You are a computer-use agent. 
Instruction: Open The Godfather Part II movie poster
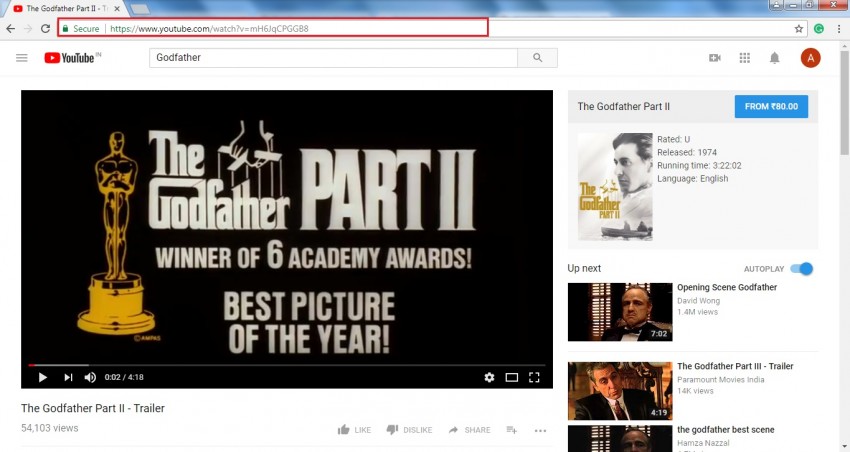[615, 186]
